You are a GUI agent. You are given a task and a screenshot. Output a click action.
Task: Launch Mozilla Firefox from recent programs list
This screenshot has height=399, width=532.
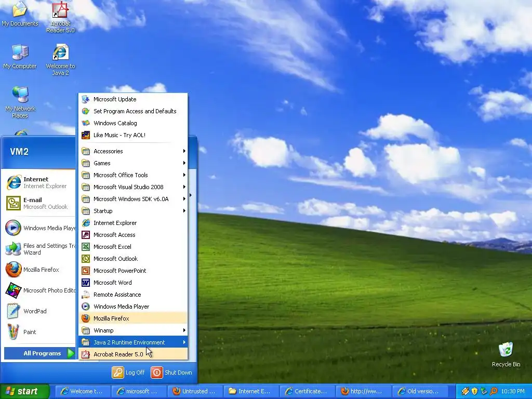click(39, 270)
